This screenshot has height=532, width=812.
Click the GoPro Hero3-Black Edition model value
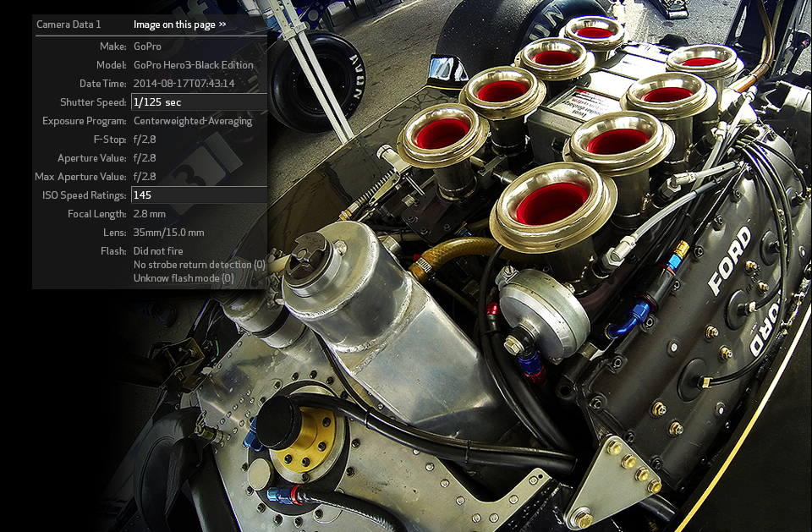click(193, 65)
